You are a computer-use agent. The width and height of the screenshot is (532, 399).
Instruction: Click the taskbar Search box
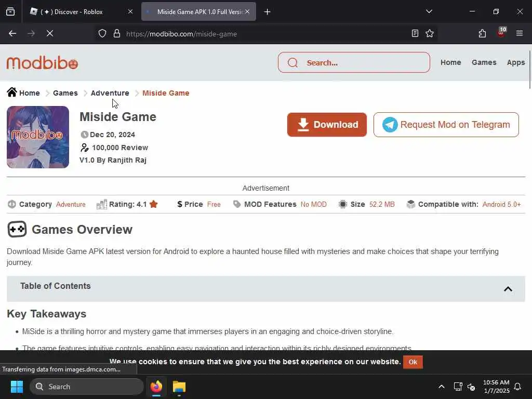(x=87, y=387)
